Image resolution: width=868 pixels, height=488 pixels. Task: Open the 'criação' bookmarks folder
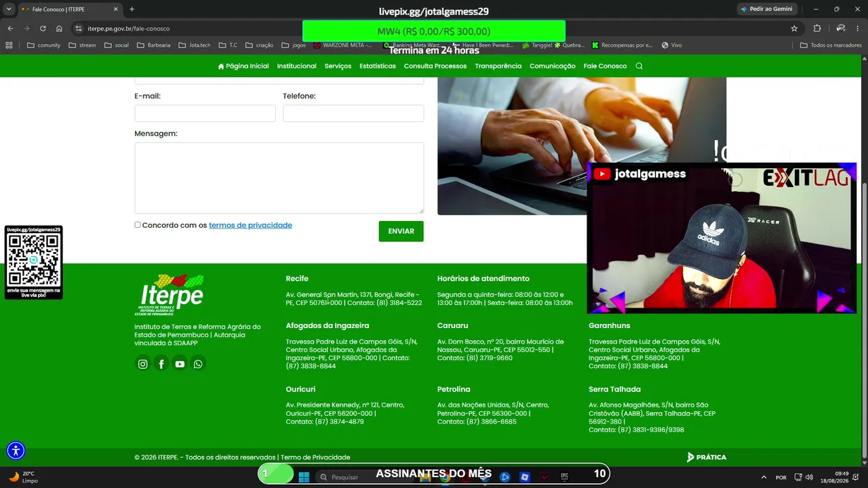[259, 45]
